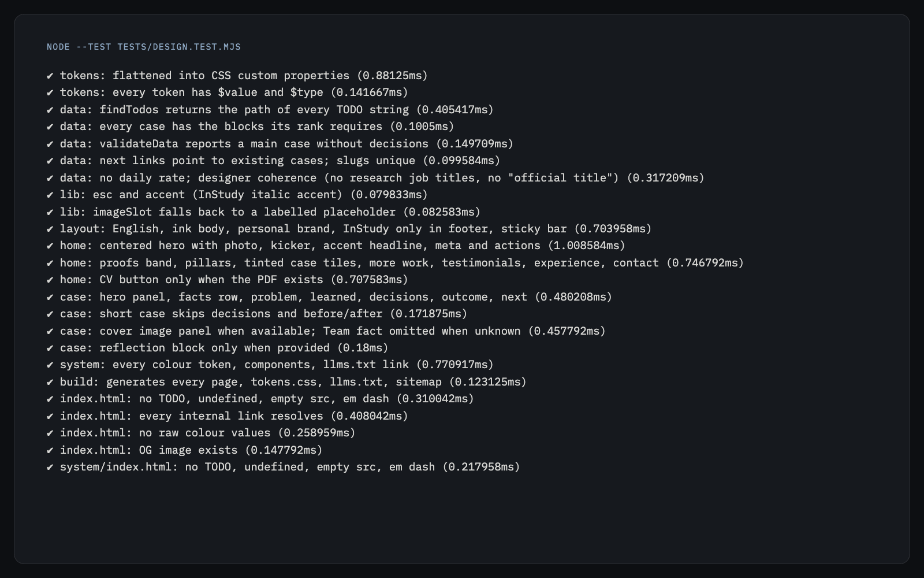Click the 'home: centered hero with photo' line
The image size is (924, 578).
click(336, 246)
